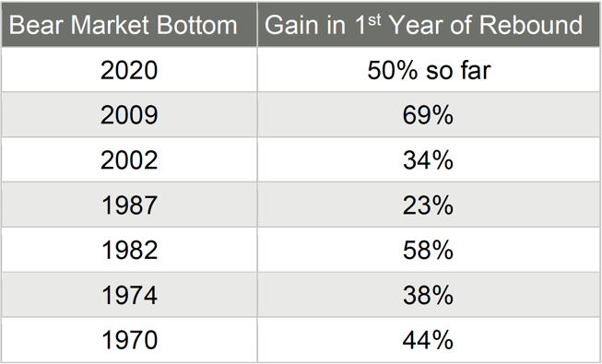602x364 pixels.
Task: Click the word far in the 2020 row
Action: [474, 70]
